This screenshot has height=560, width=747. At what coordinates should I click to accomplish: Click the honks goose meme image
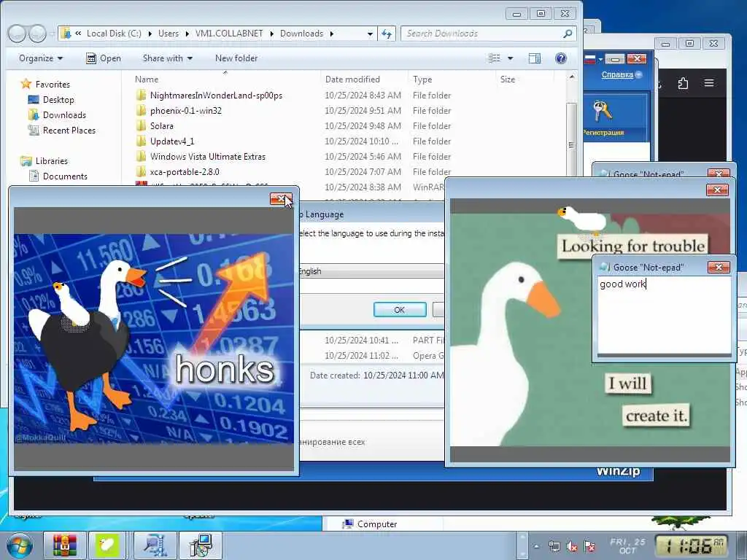(153, 338)
